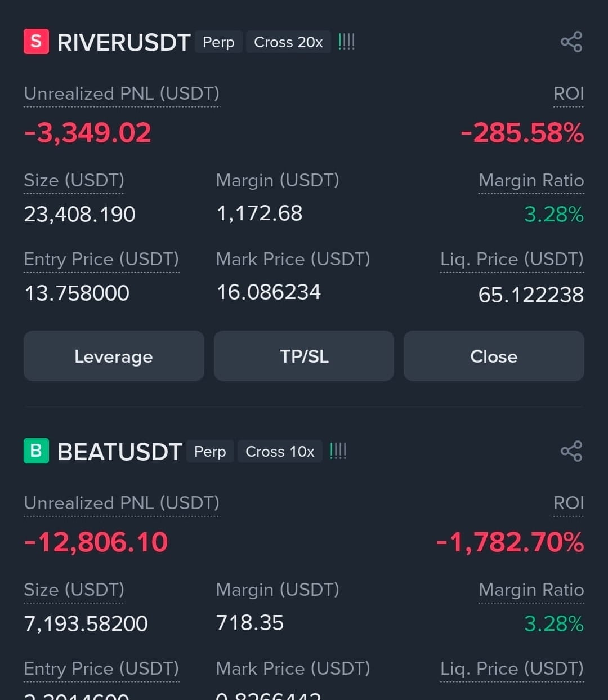Tap Perp tag beside BEATUSDT
The height and width of the screenshot is (700, 608).
[x=210, y=452]
